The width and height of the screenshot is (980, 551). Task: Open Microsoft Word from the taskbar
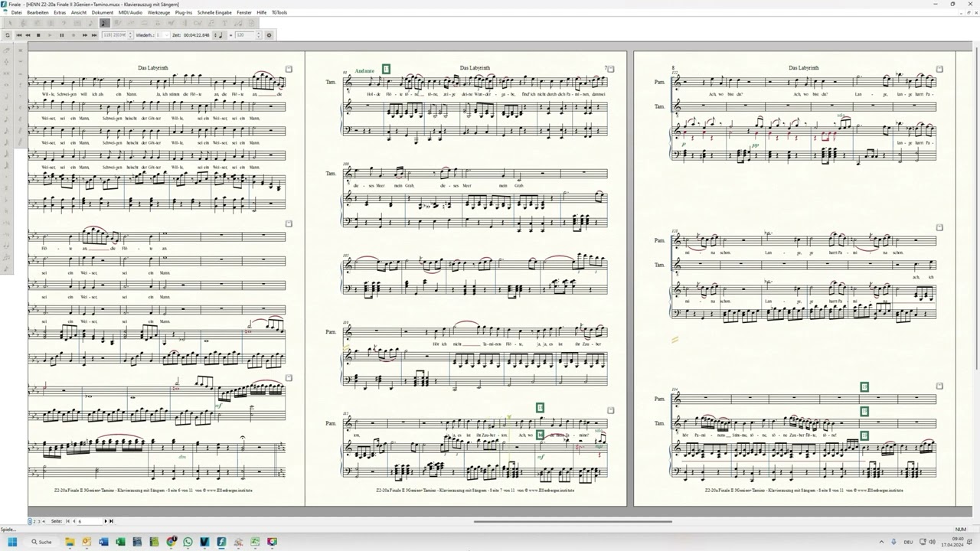coord(103,542)
